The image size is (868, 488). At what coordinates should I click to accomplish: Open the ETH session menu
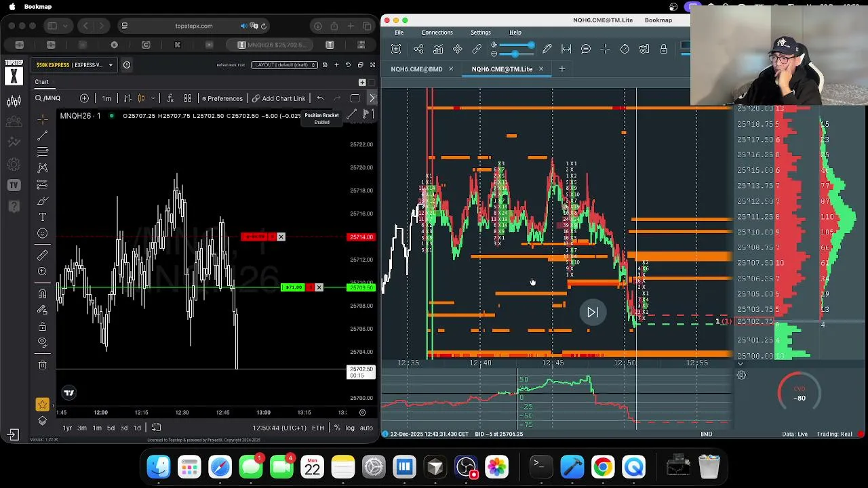(x=318, y=428)
